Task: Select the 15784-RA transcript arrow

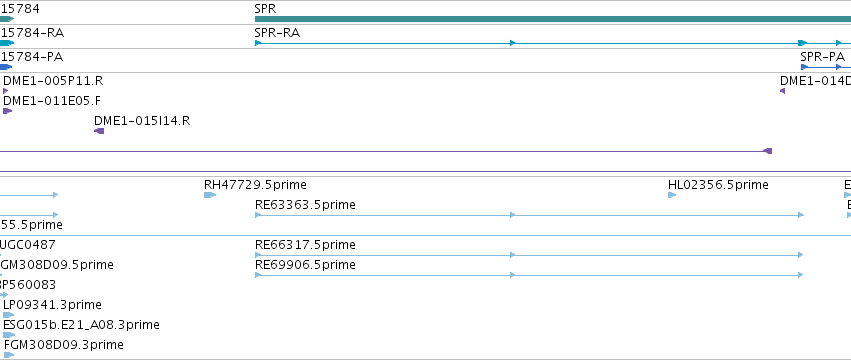Action: 7,43
